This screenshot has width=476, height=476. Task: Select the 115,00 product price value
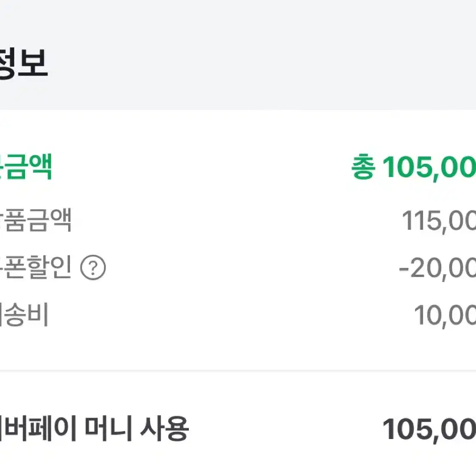[x=438, y=221]
